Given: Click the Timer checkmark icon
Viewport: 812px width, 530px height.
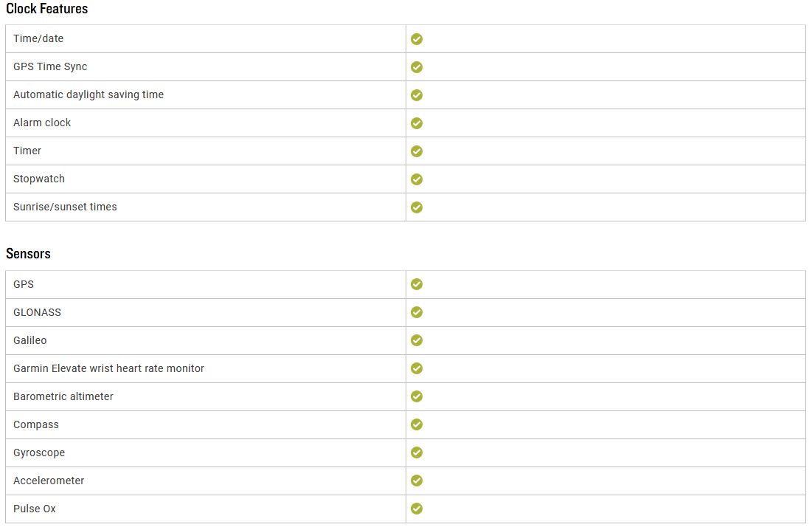Looking at the screenshot, I should pyautogui.click(x=417, y=151).
